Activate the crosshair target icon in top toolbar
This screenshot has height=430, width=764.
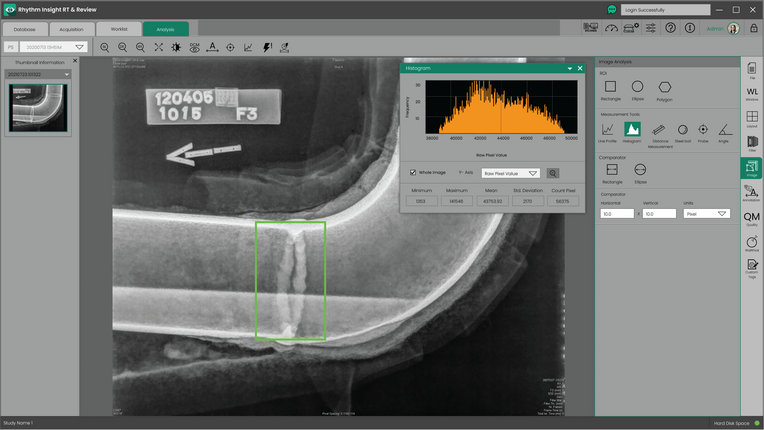(230, 47)
